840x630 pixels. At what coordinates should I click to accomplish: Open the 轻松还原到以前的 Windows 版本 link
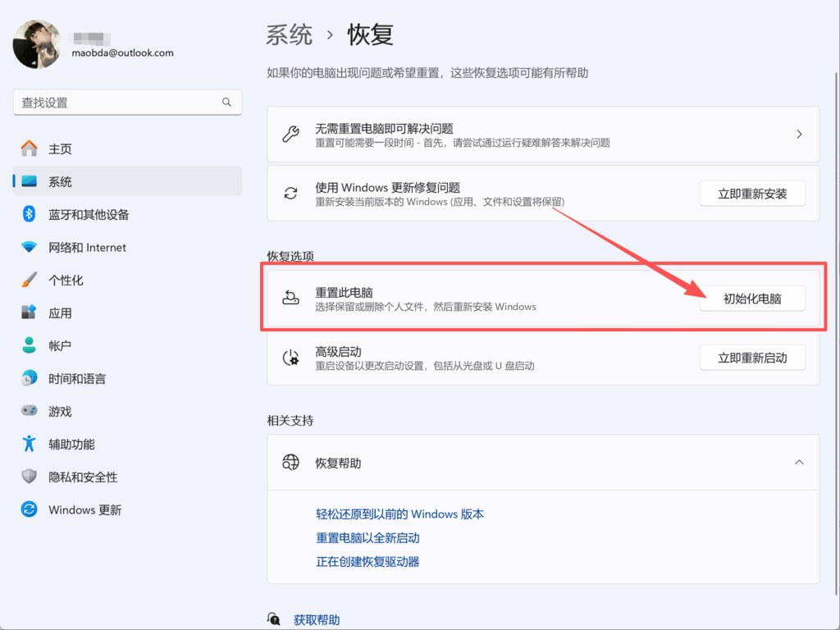click(x=399, y=514)
